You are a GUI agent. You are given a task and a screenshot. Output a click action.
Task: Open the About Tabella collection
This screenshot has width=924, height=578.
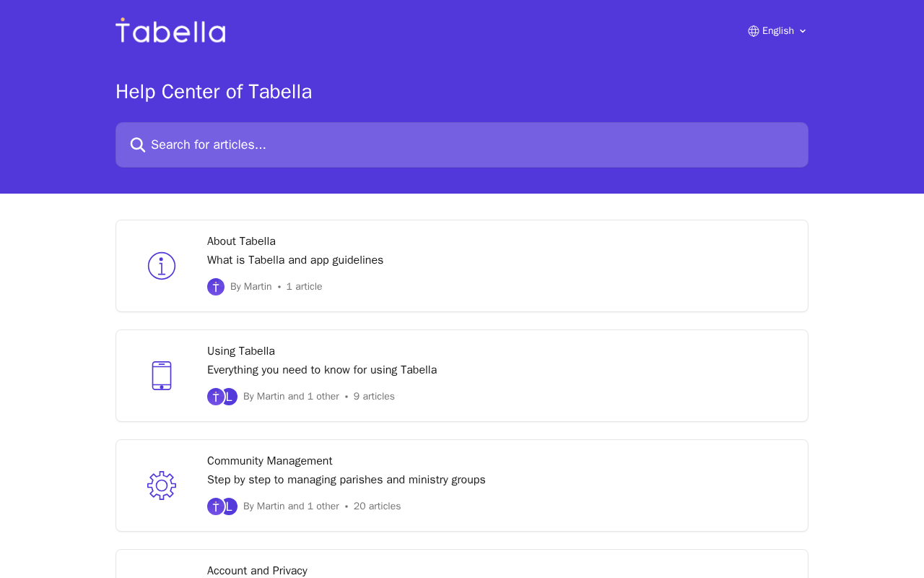click(x=241, y=241)
